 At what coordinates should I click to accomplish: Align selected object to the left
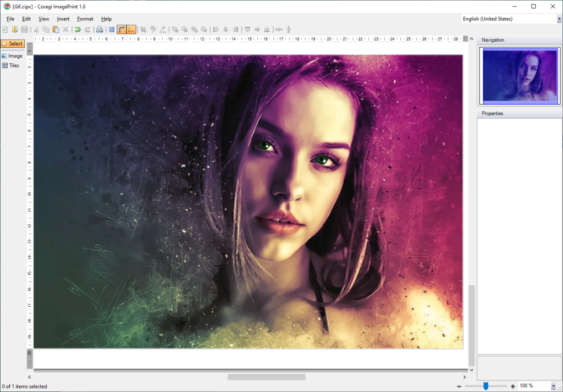coord(216,29)
